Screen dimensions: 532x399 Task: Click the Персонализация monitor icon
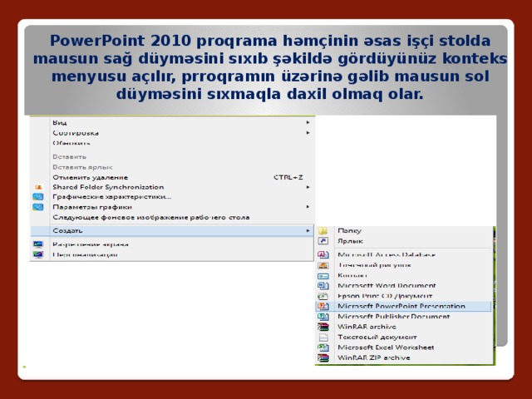click(x=38, y=254)
